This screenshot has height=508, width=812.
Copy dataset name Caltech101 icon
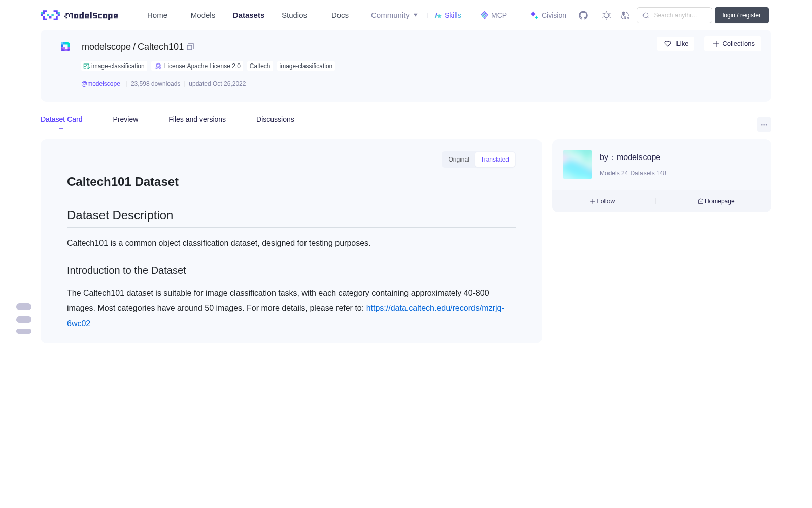click(x=190, y=47)
